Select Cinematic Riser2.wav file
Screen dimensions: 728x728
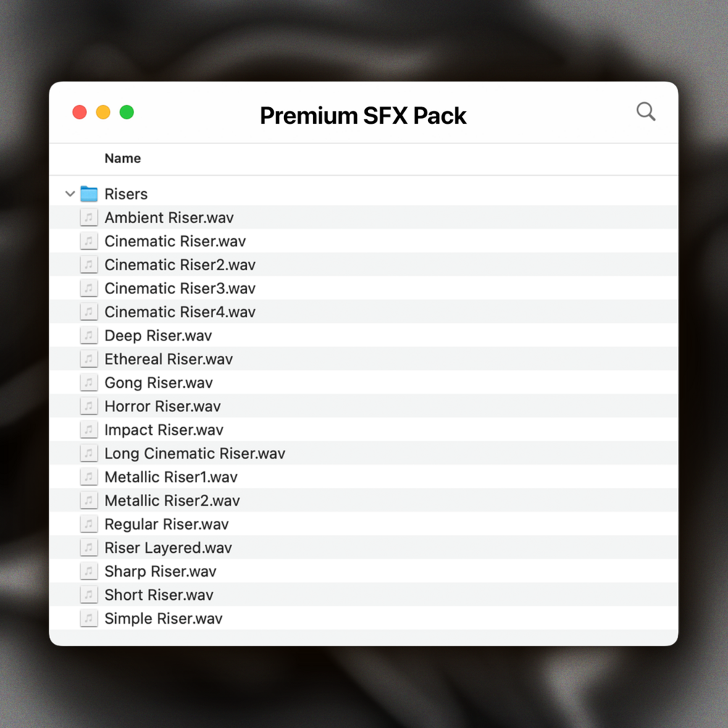tap(180, 265)
